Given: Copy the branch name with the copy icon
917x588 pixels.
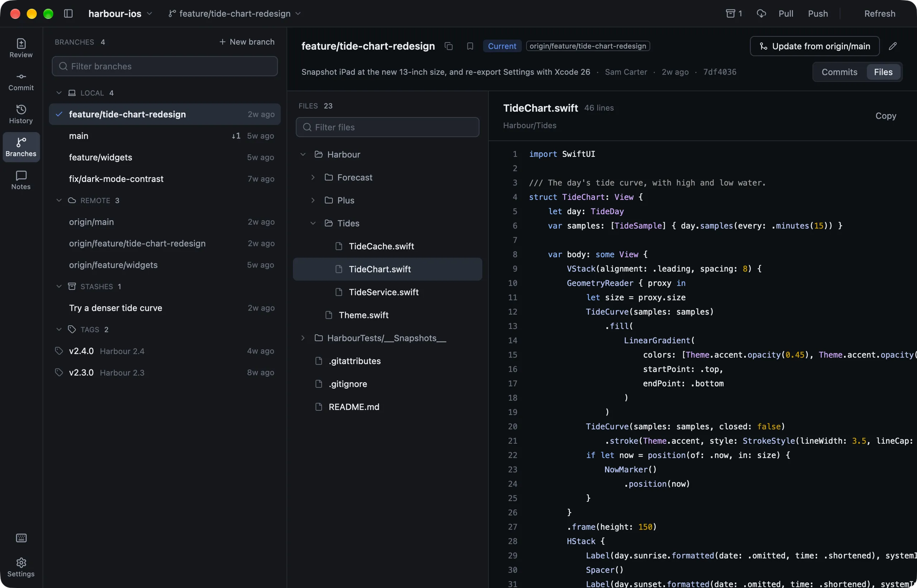Looking at the screenshot, I should 449,46.
